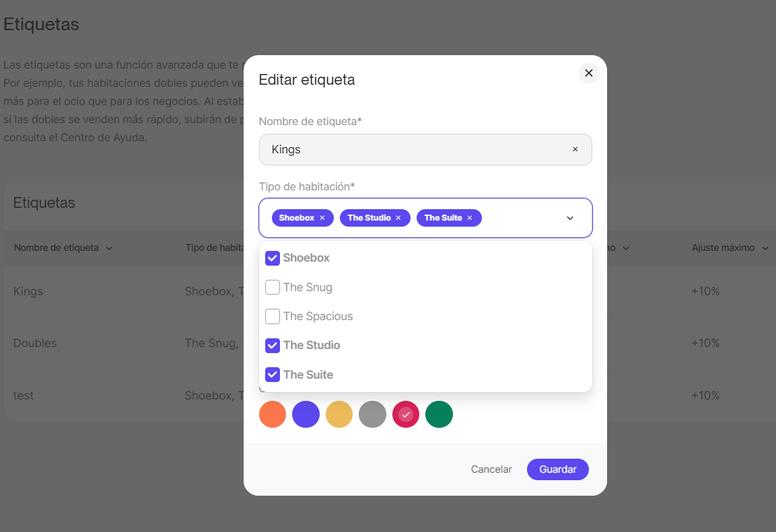The image size is (776, 532).
Task: Remove The Studio chip via its x
Action: (398, 218)
